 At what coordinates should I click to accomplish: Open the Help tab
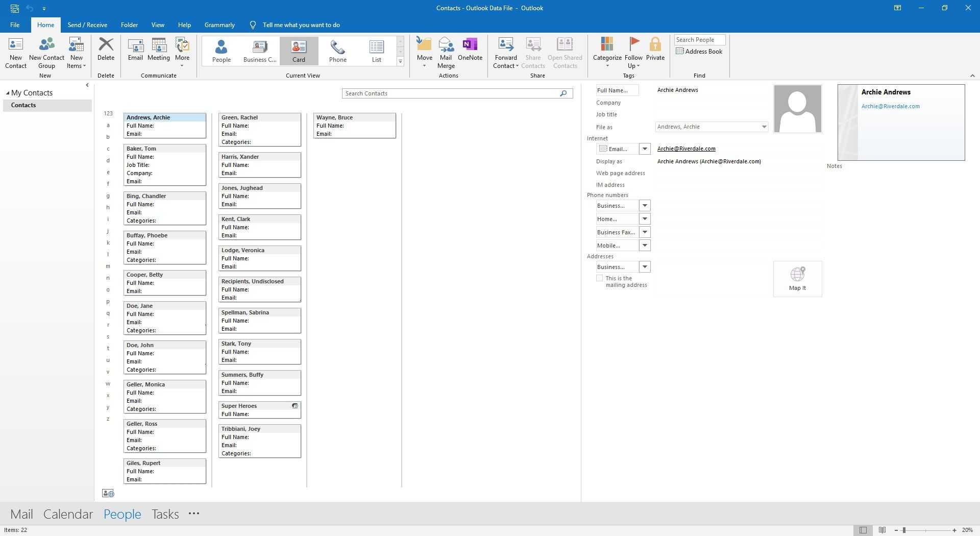[x=184, y=25]
